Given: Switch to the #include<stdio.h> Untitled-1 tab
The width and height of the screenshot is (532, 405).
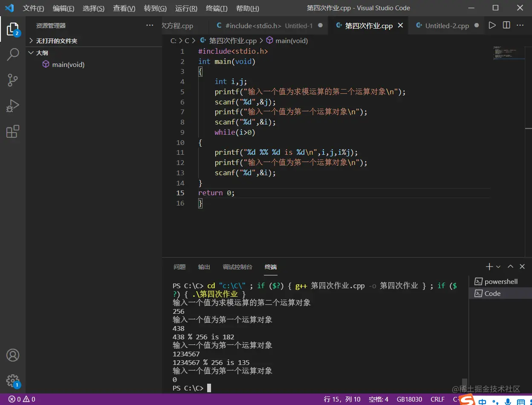Looking at the screenshot, I should point(268,26).
